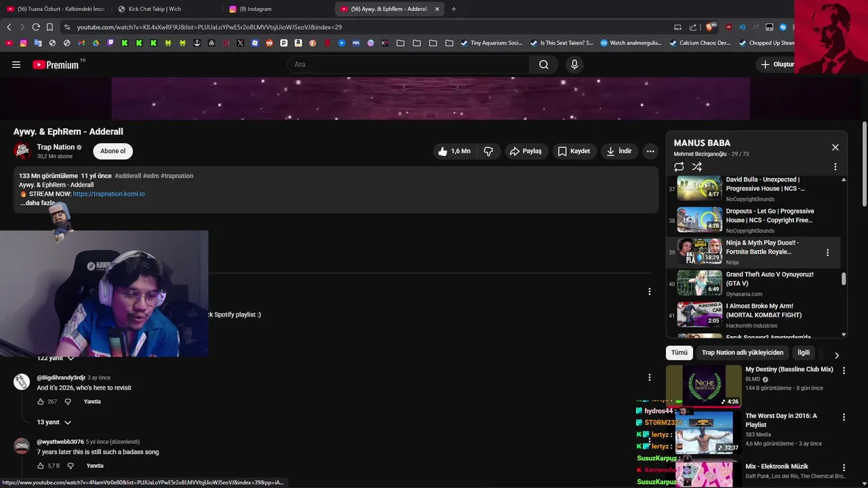The width and height of the screenshot is (868, 488).
Task: Open the browser share icon
Action: pyautogui.click(x=693, y=27)
